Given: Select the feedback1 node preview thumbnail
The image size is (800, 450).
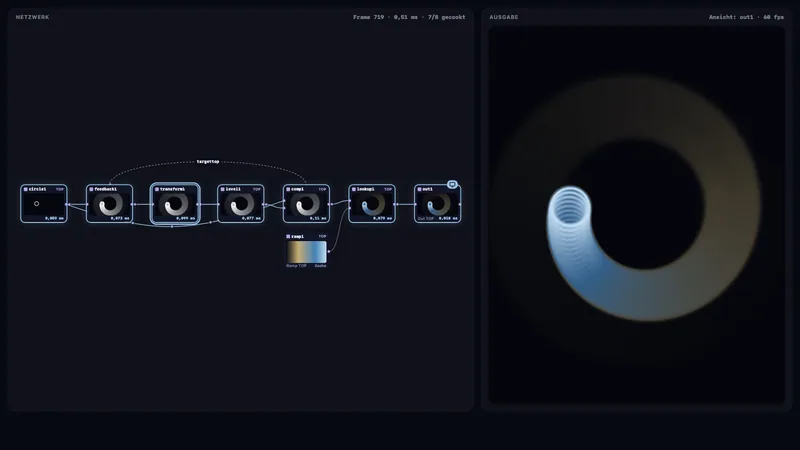Looking at the screenshot, I should click(109, 204).
